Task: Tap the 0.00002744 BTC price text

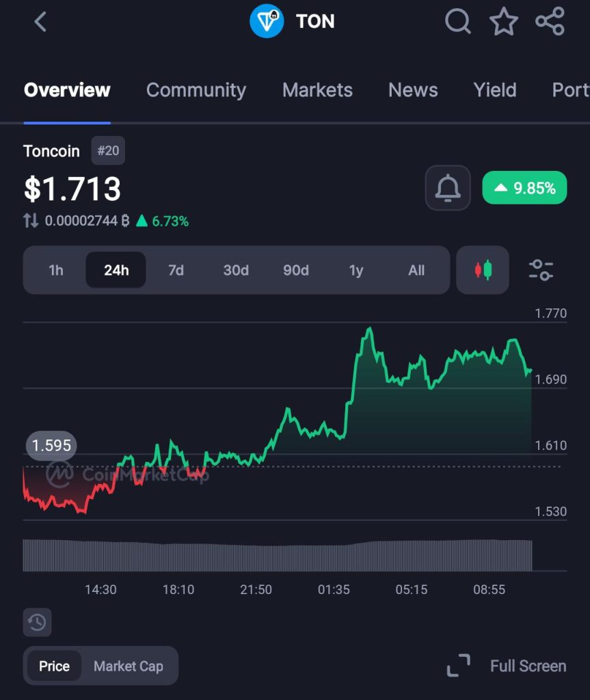Action: [x=87, y=221]
